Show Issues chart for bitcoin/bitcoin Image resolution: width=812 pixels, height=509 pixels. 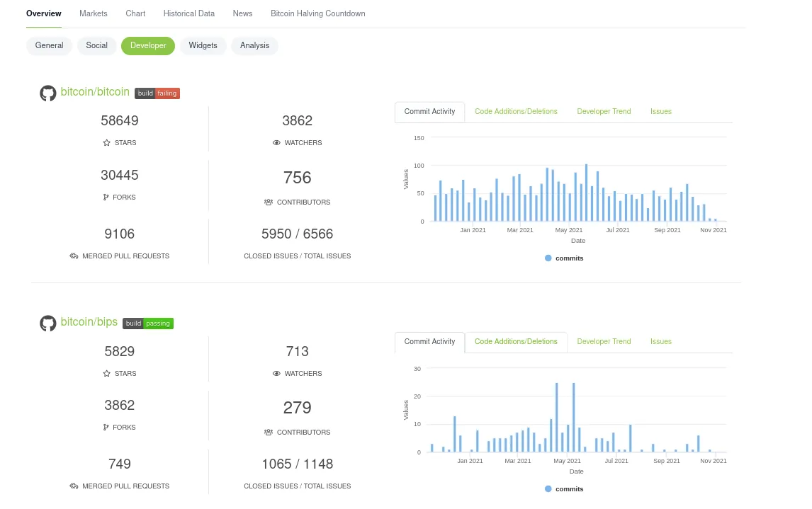coord(661,112)
